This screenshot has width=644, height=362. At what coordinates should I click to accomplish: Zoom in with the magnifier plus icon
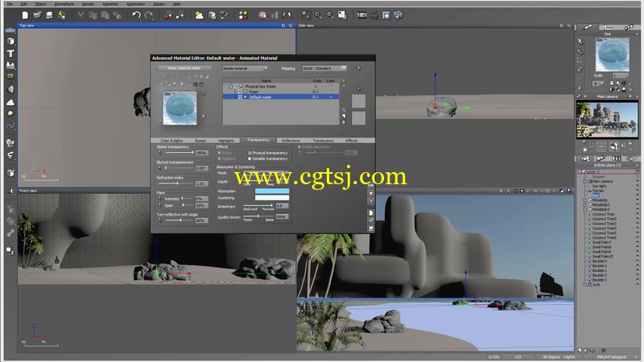click(318, 15)
